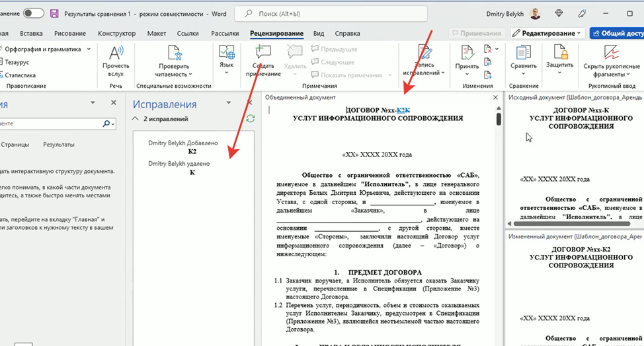Toggle the AutoSave switch
The width and height of the screenshot is (644, 346).
point(33,13)
